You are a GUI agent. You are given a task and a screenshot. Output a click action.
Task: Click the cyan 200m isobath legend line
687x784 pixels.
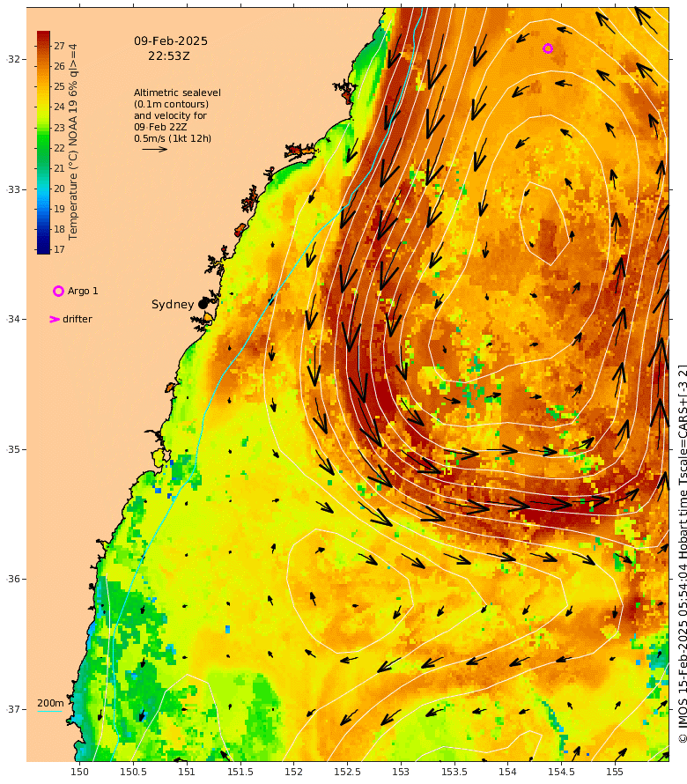49,711
